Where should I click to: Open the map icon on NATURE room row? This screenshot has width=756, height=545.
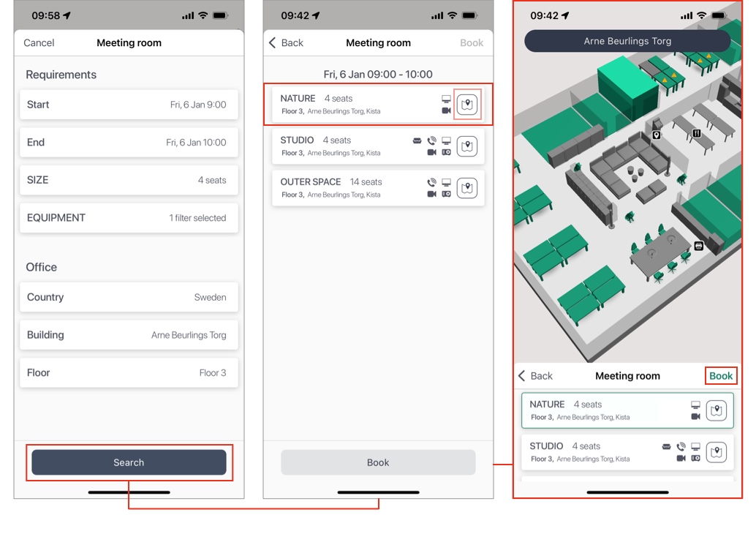tap(468, 104)
